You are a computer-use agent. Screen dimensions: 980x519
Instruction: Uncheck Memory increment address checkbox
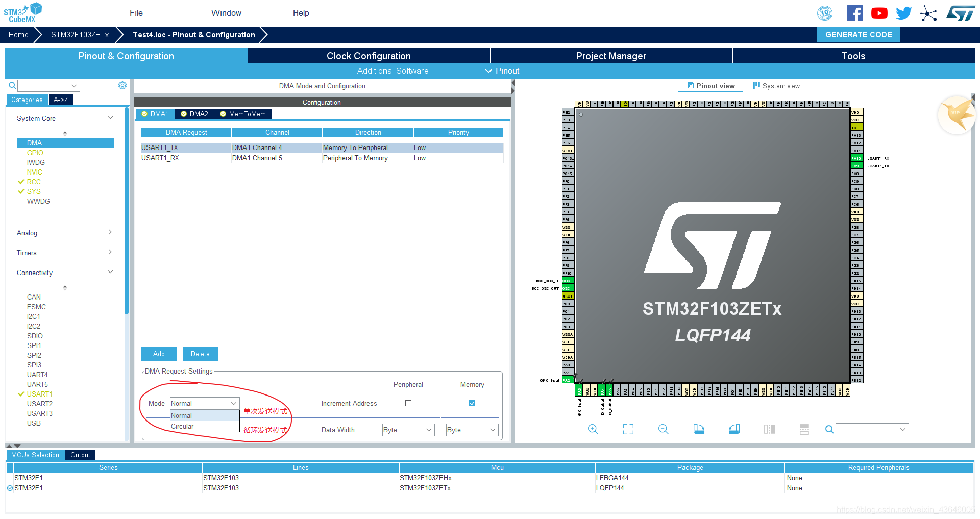(x=472, y=403)
